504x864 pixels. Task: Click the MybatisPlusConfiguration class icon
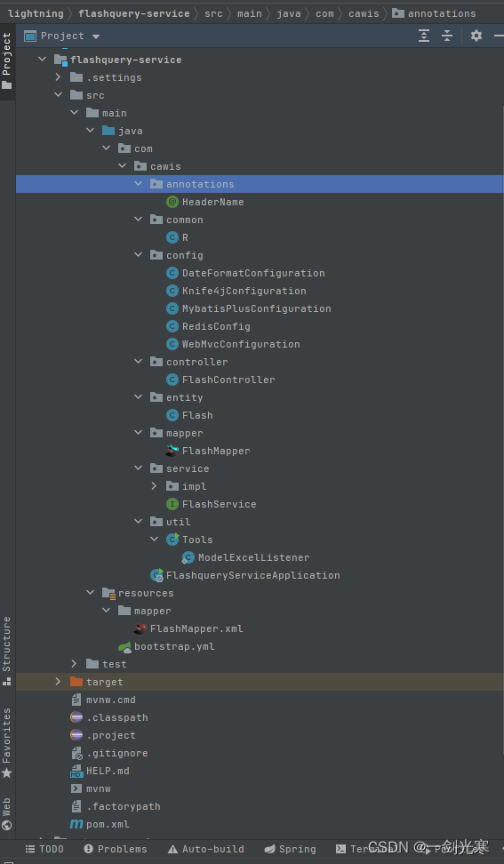coord(172,308)
